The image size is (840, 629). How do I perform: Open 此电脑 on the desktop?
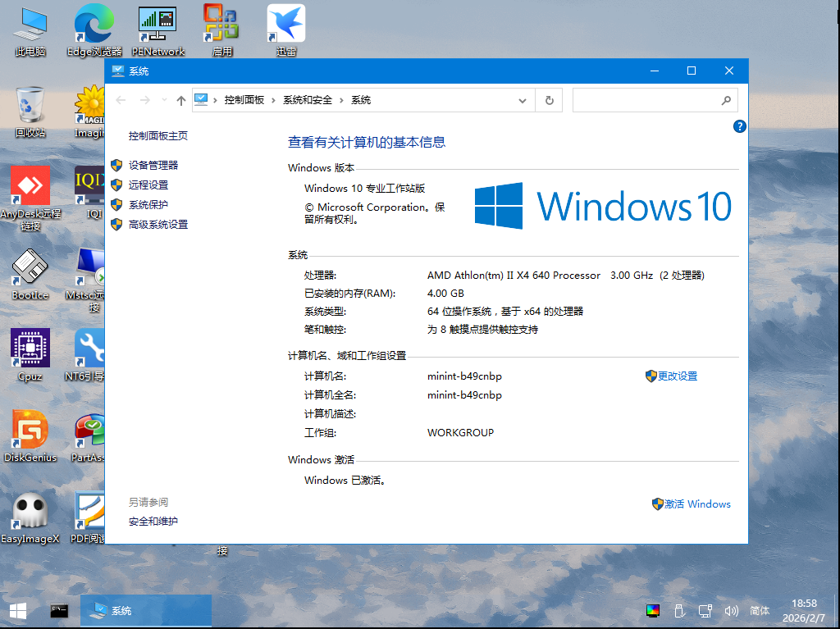pyautogui.click(x=30, y=21)
